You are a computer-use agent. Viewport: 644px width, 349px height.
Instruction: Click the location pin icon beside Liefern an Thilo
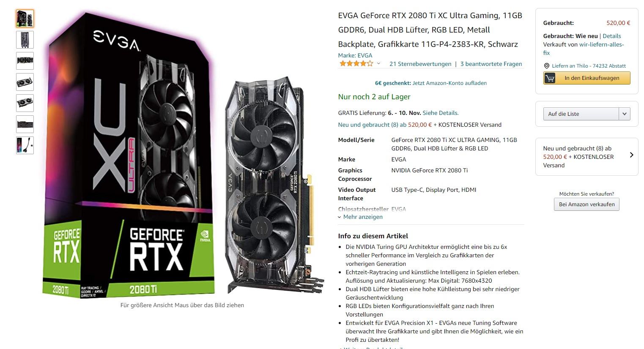click(x=546, y=66)
